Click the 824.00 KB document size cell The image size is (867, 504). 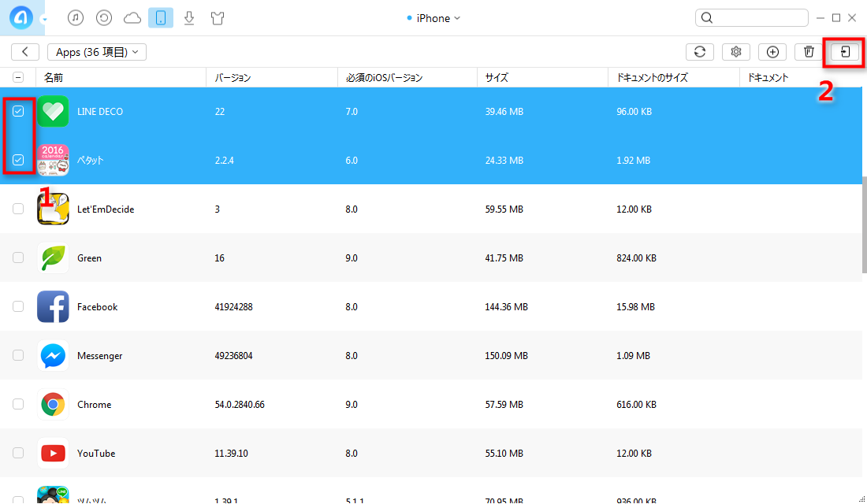tap(636, 258)
